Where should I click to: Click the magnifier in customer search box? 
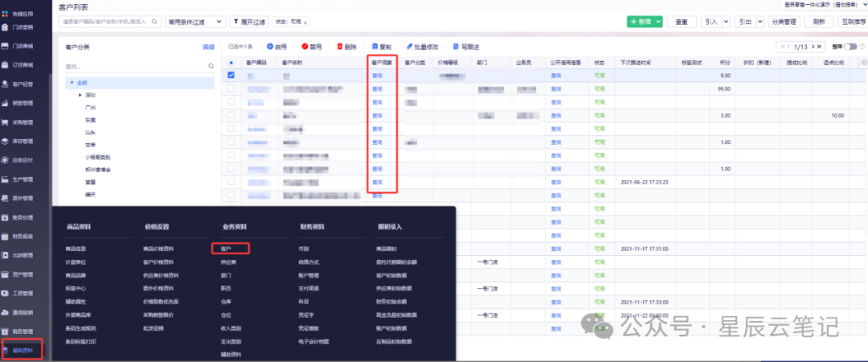154,22
